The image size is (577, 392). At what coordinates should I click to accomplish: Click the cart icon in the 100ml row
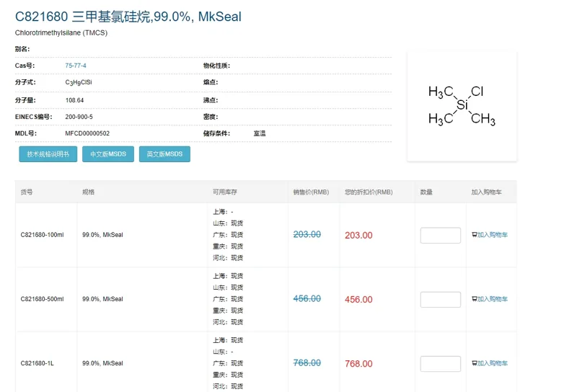pos(475,235)
